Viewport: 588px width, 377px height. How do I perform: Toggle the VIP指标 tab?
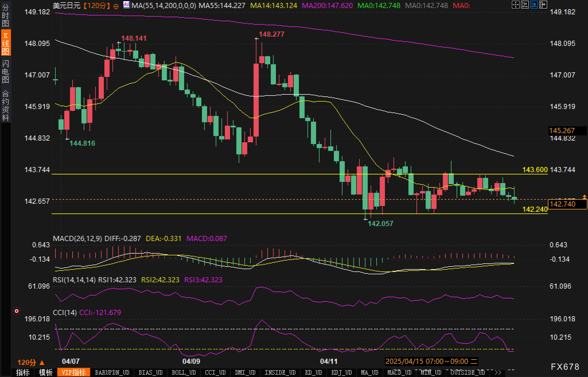click(74, 372)
